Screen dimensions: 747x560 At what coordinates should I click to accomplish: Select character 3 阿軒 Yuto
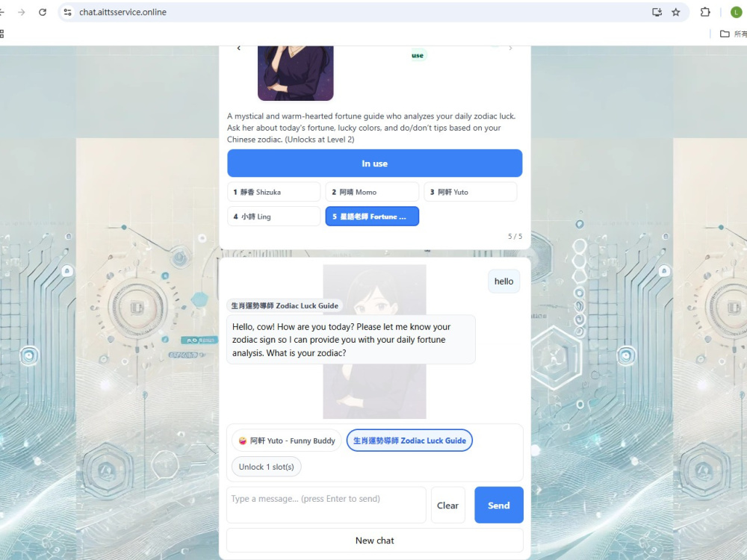470,192
